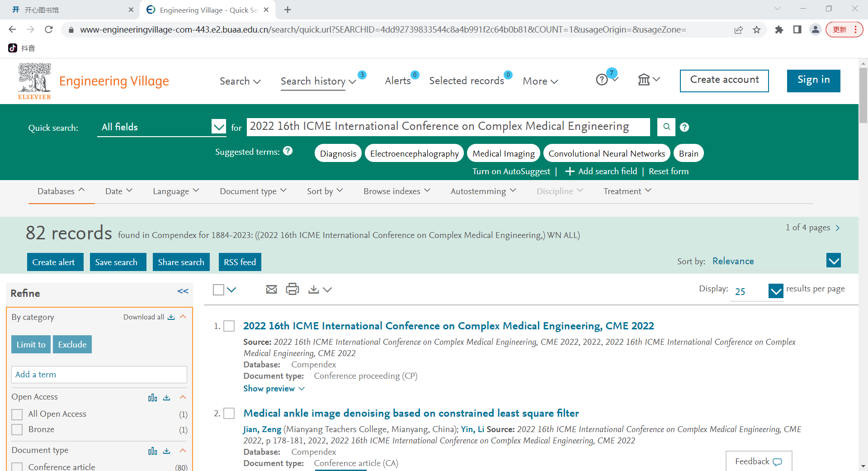Check the All Open Access filter
This screenshot has width=868, height=471.
pyautogui.click(x=17, y=414)
